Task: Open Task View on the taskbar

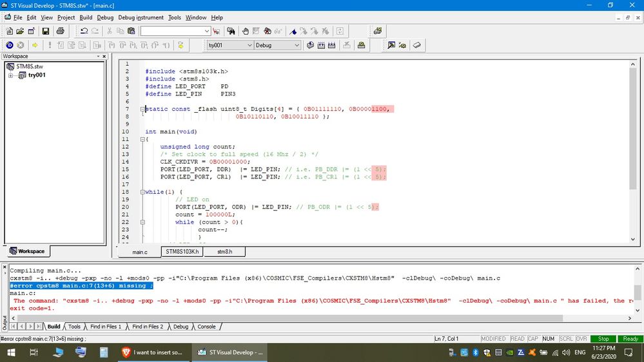Action: tap(34, 352)
